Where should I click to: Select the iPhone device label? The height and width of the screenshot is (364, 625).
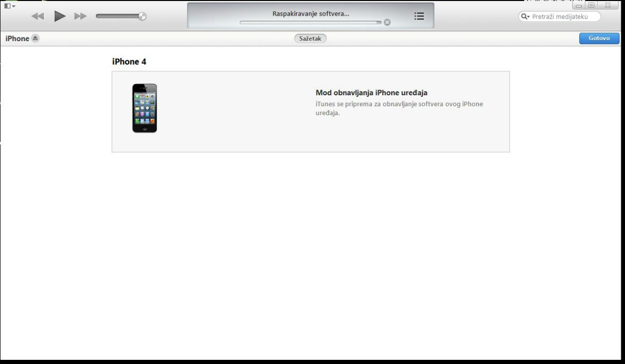tap(17, 39)
